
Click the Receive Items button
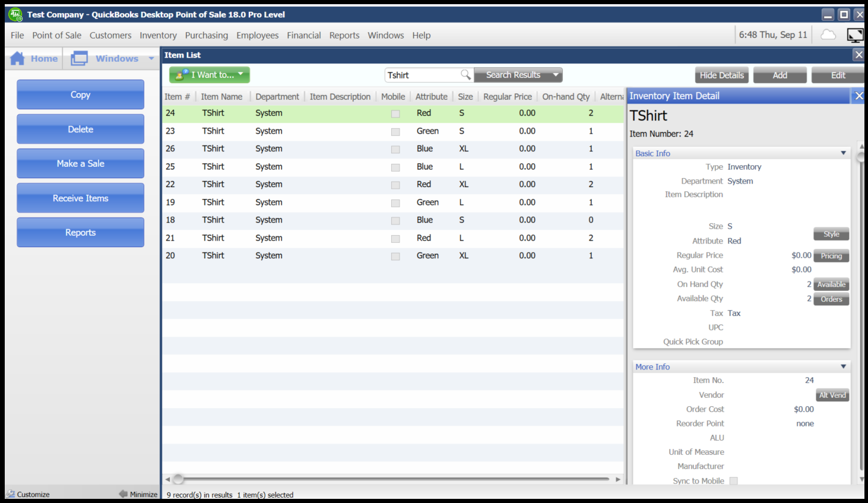click(80, 198)
